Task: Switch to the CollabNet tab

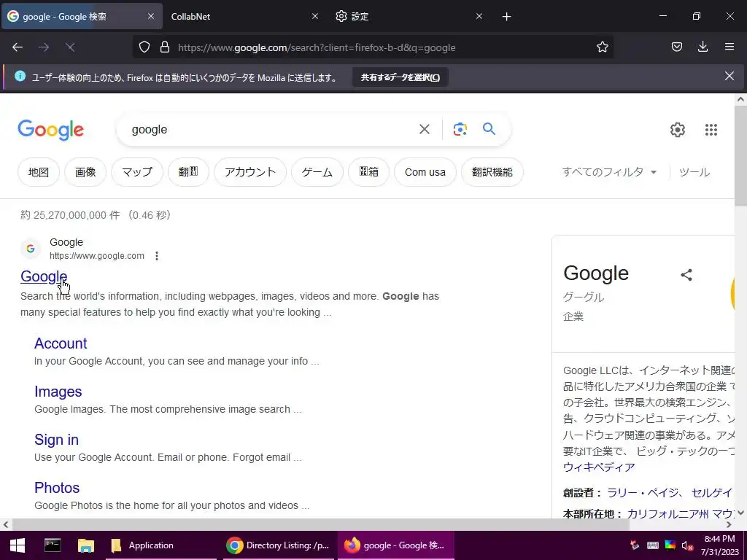Action: point(245,17)
